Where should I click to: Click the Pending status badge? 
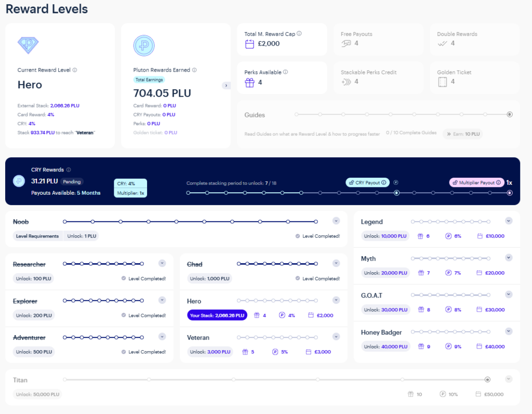tap(72, 182)
